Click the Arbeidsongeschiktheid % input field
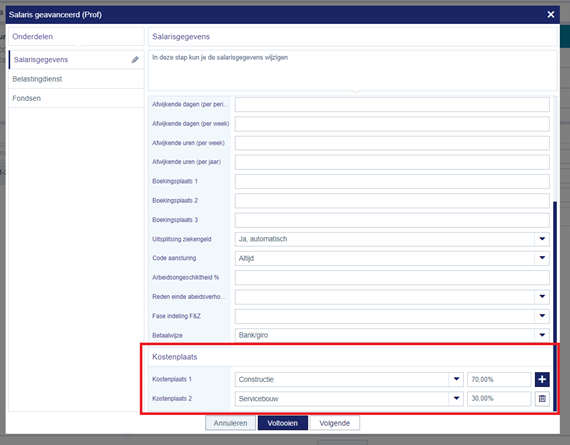Screen dimensions: 570x445 [392, 277]
